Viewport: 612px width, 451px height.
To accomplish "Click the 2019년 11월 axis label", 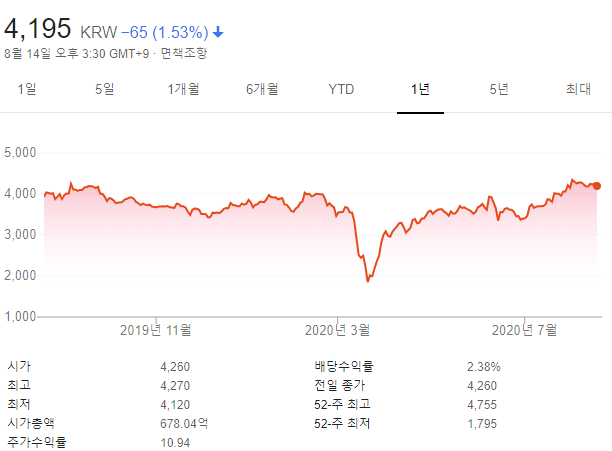I will coord(155,330).
